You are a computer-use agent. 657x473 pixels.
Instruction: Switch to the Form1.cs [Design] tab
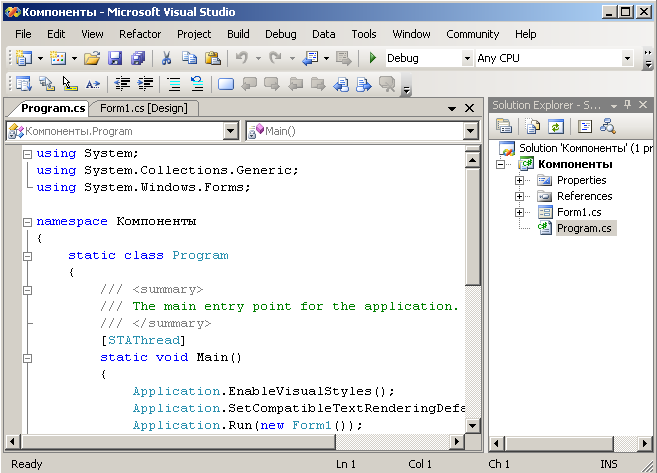144,108
